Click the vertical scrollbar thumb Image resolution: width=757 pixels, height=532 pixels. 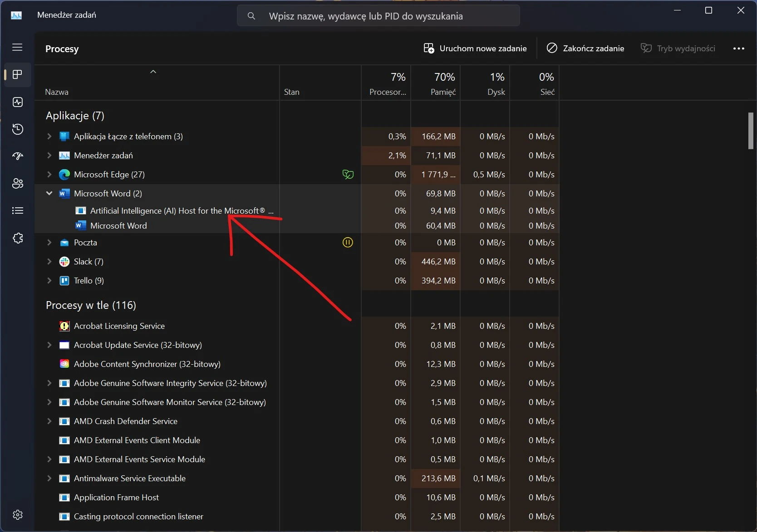(x=751, y=131)
